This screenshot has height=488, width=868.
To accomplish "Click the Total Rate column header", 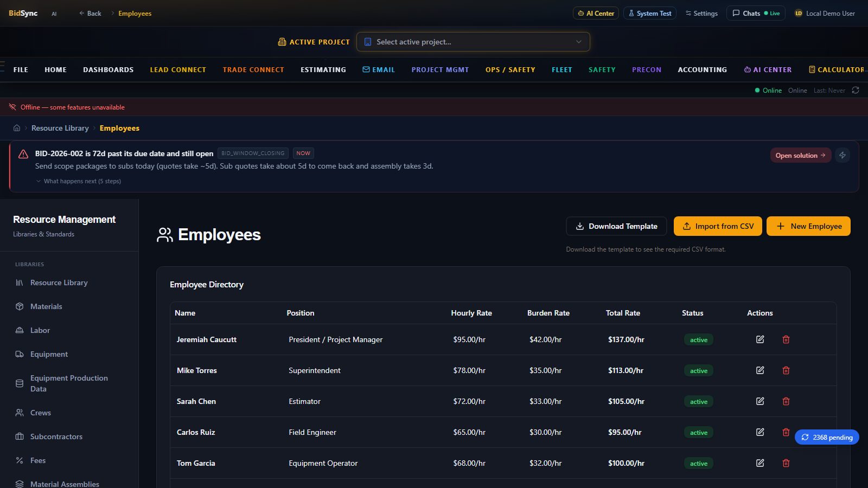I will coord(623,313).
